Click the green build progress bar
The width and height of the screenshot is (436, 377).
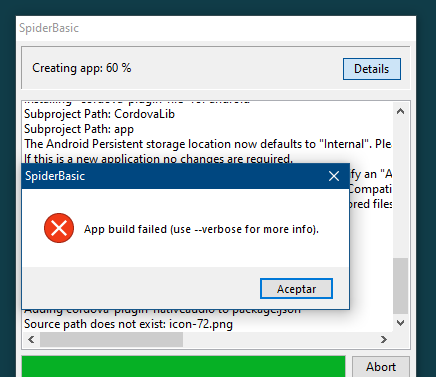pos(183,366)
